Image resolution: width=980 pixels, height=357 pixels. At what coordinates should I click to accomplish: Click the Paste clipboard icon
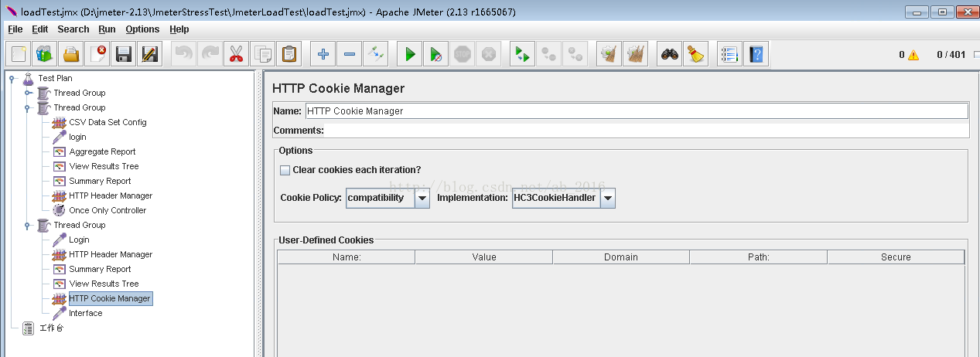click(289, 54)
